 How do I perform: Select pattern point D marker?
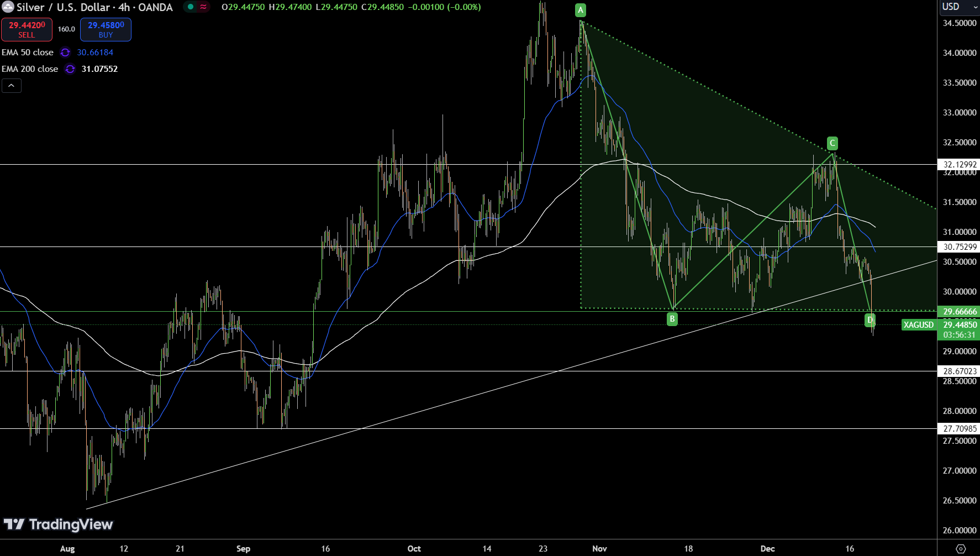pos(870,320)
